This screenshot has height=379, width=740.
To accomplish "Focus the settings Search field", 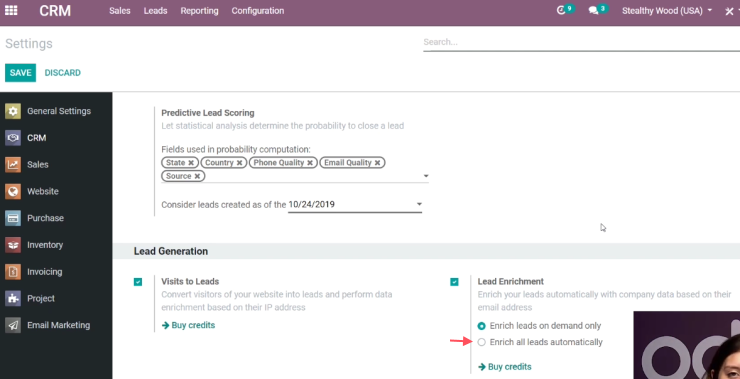I will [581, 42].
